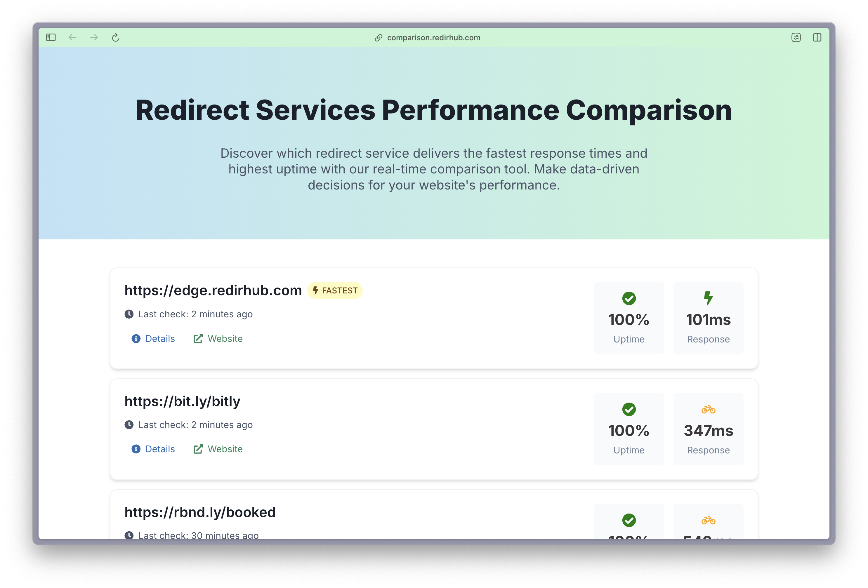The height and width of the screenshot is (588, 868).
Task: Click the FASTEST badge
Action: click(335, 290)
